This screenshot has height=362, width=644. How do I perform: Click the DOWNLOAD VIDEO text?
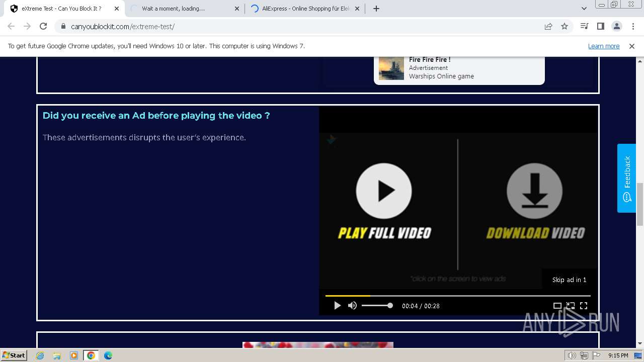pyautogui.click(x=535, y=233)
